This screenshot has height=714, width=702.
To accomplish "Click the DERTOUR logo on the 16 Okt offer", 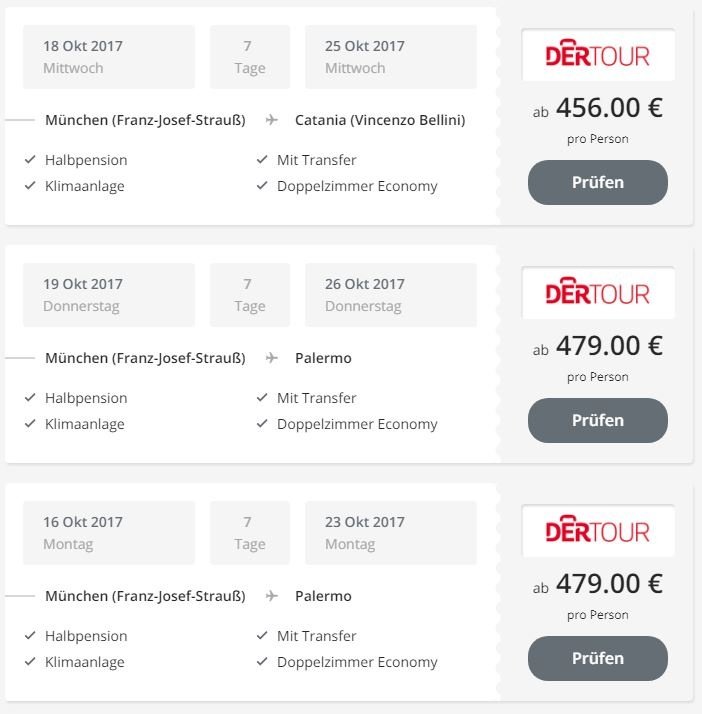I will [597, 531].
